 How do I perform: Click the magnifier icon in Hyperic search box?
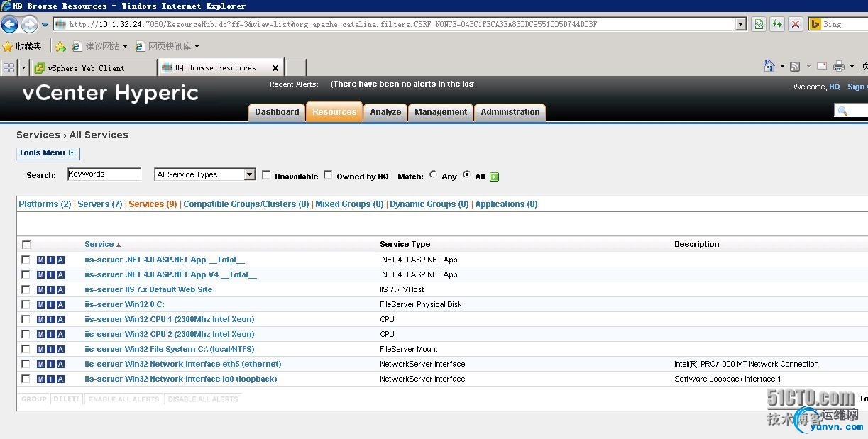point(843,111)
